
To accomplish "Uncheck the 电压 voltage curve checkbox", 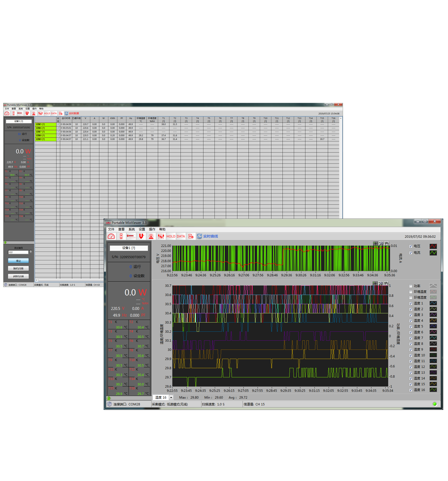I will (x=410, y=246).
